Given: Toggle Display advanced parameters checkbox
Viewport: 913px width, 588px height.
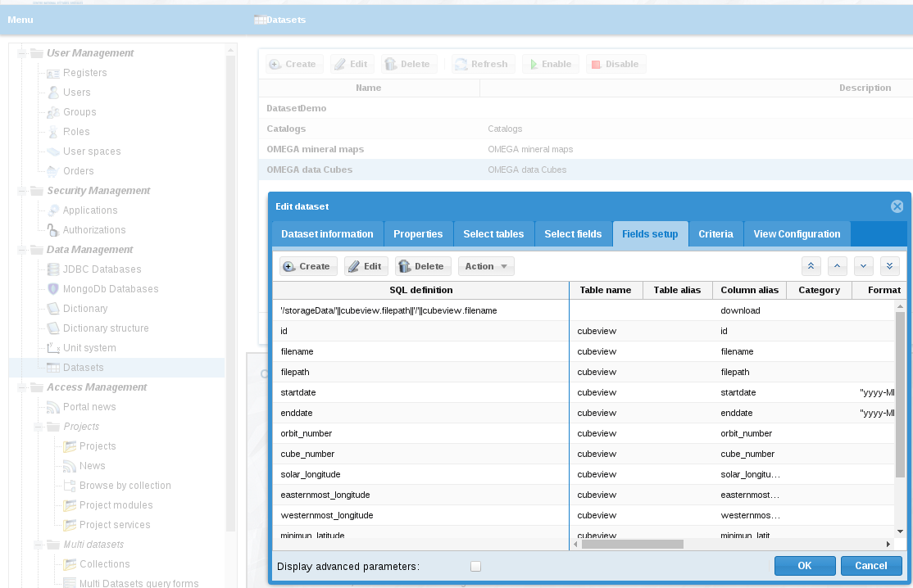Looking at the screenshot, I should (x=475, y=566).
